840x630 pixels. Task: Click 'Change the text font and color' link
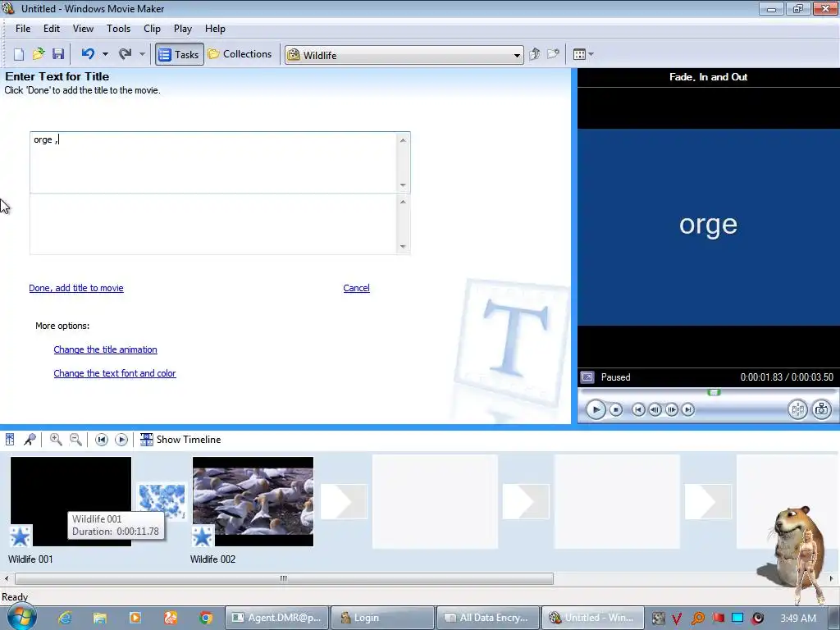point(115,373)
